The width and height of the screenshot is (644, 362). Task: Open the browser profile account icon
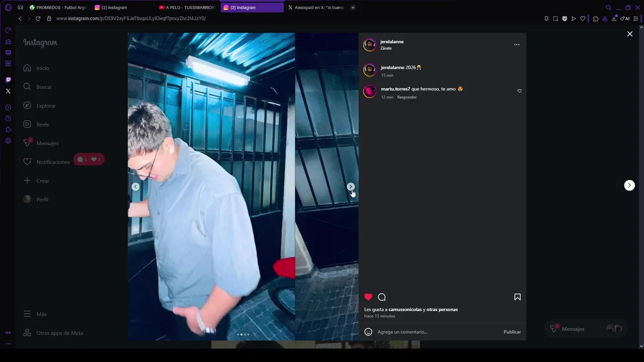[605, 19]
